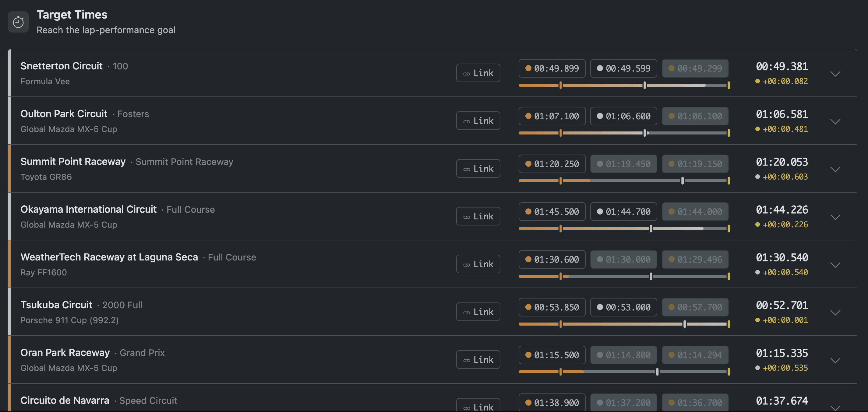Screen dimensions: 868x412
Task: Expand the Okayama International Circuit row
Action: click(x=835, y=217)
